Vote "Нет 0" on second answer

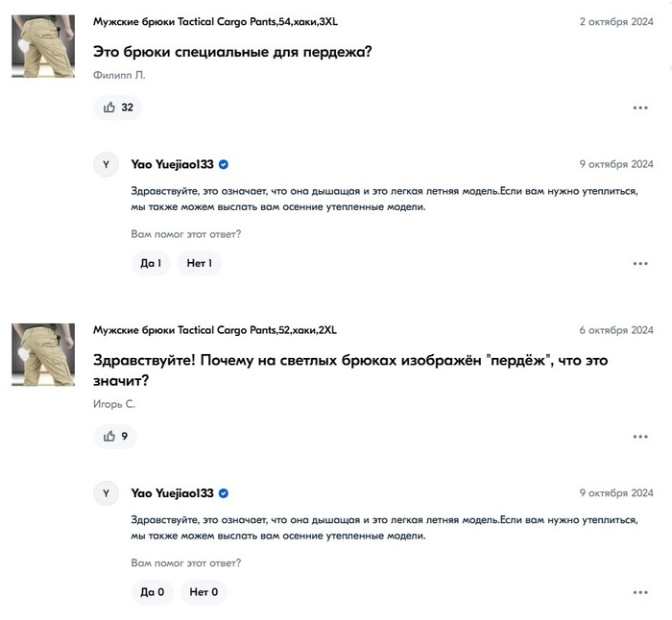click(x=203, y=592)
